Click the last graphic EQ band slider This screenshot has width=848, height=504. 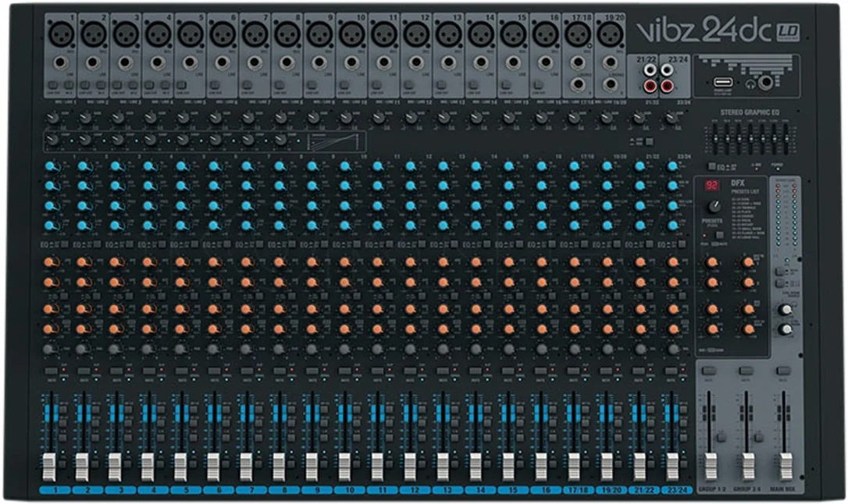786,140
